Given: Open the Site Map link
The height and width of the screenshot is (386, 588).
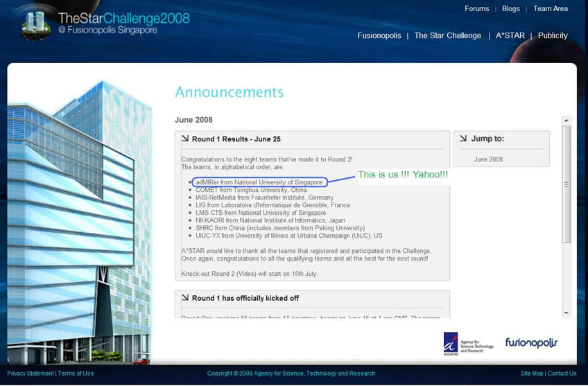Looking at the screenshot, I should 532,374.
